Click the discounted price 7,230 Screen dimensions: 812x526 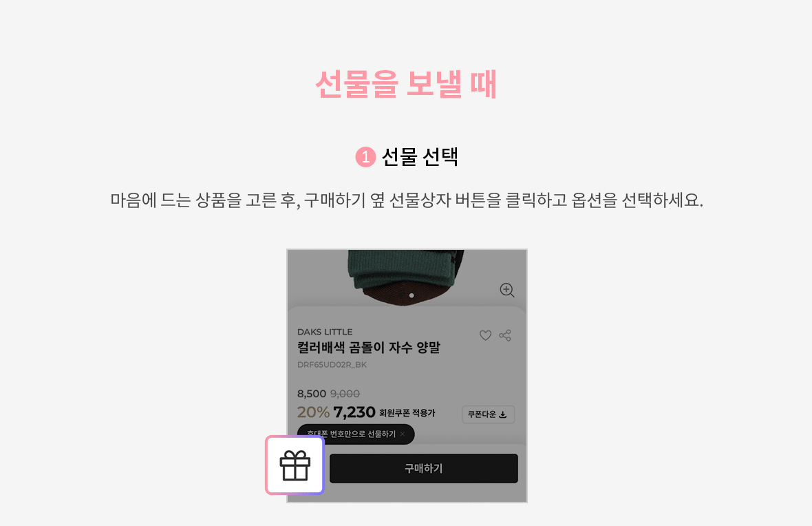[354, 412]
